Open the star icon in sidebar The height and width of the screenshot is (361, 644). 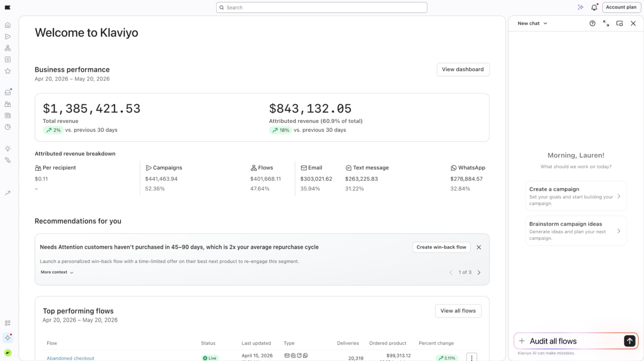pyautogui.click(x=8, y=71)
